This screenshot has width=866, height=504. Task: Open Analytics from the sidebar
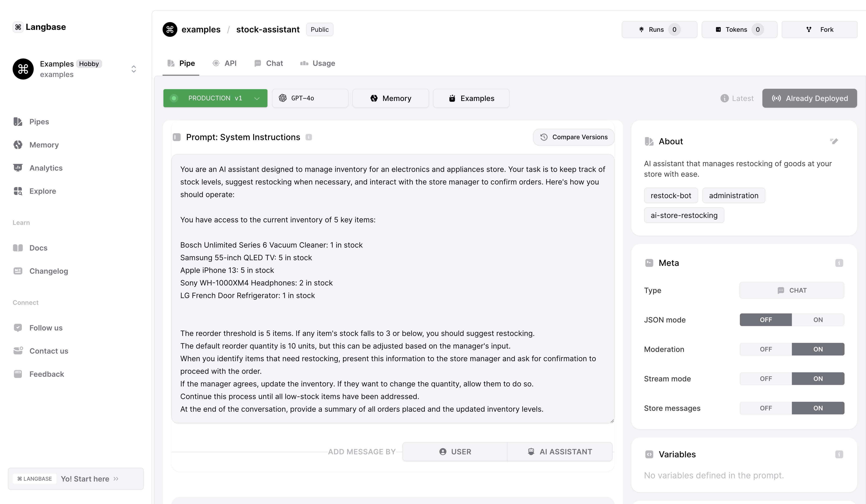(x=46, y=168)
